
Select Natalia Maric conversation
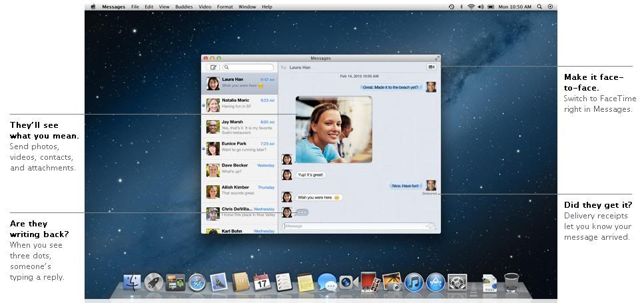[x=240, y=105]
